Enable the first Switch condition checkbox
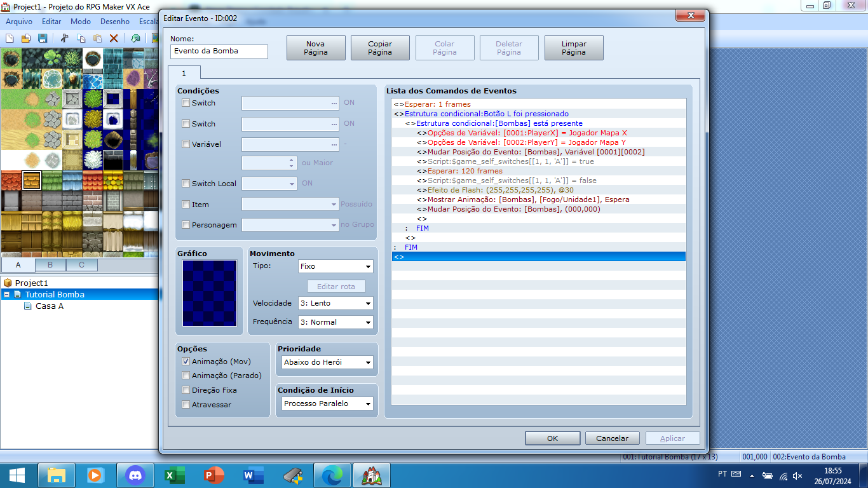 click(186, 103)
